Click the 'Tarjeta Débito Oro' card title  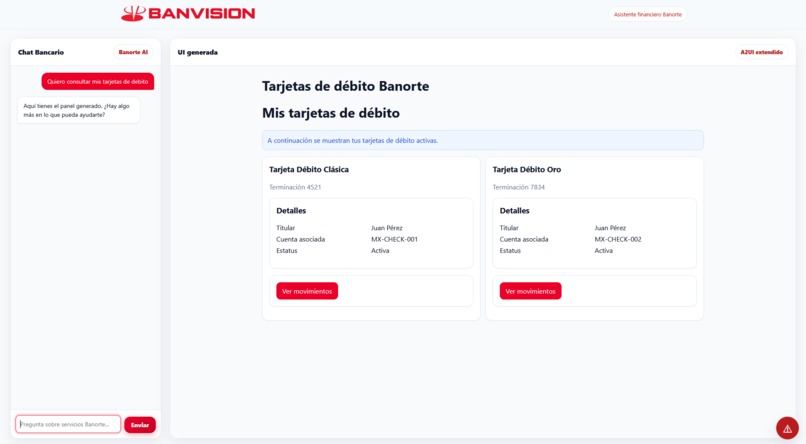[527, 170]
